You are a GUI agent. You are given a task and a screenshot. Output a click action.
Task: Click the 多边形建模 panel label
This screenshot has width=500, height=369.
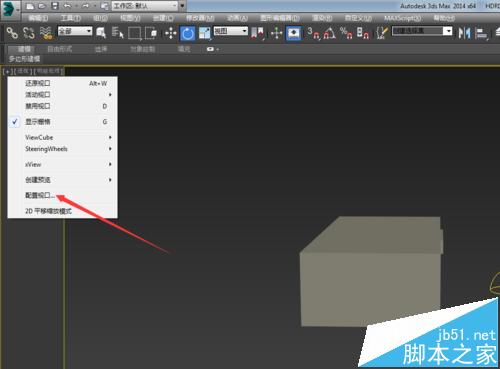coord(24,59)
